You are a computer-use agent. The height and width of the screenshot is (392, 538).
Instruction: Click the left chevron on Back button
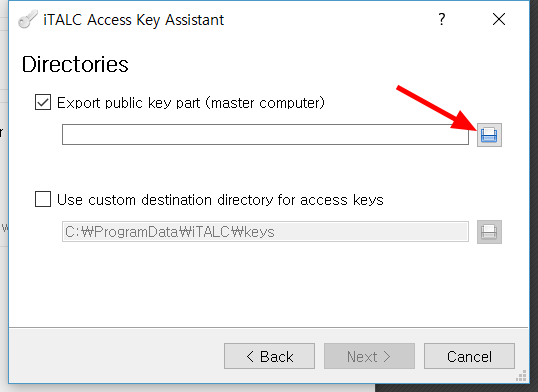tap(250, 356)
